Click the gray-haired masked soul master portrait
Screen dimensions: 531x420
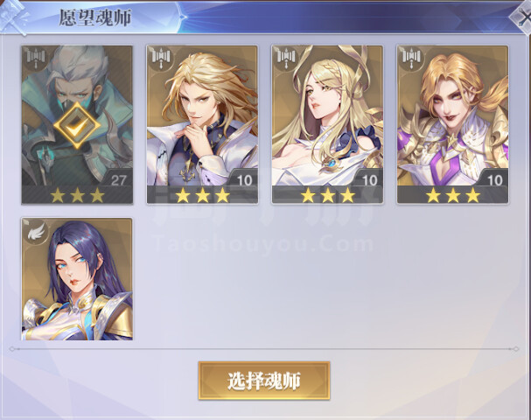pos(77,124)
